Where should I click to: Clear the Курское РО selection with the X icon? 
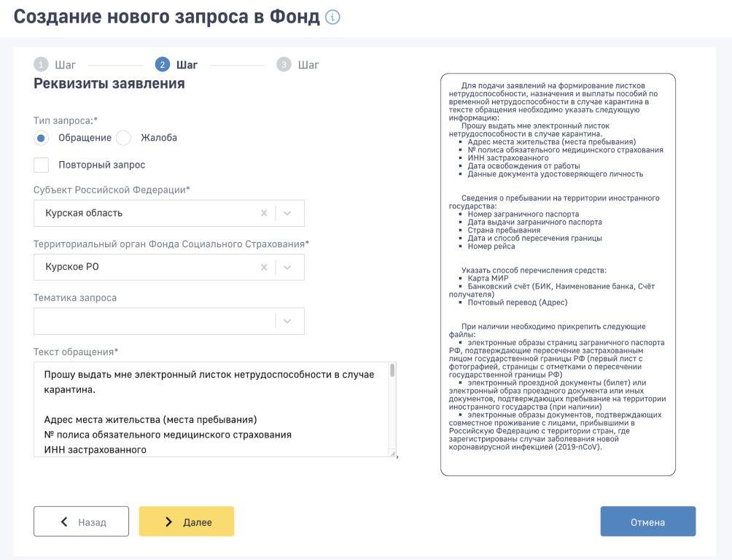[x=266, y=267]
